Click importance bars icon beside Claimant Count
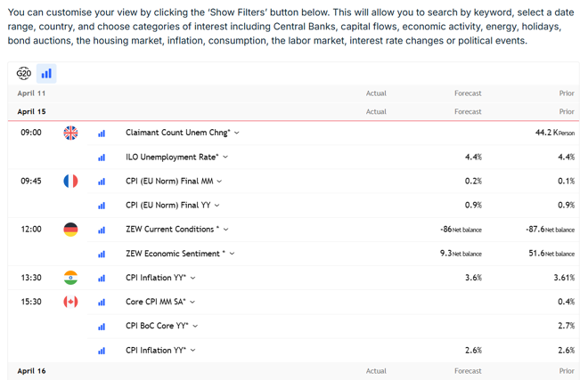The height and width of the screenshot is (380, 588). (102, 133)
